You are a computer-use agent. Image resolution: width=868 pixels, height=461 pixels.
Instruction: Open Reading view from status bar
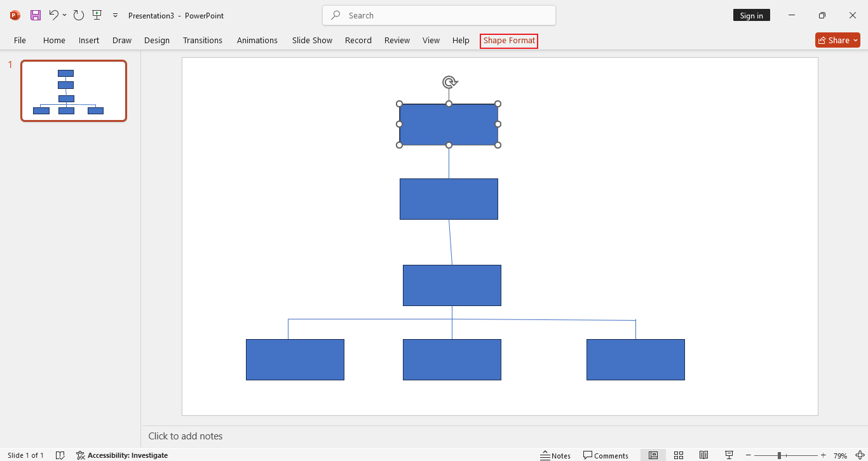tap(703, 455)
